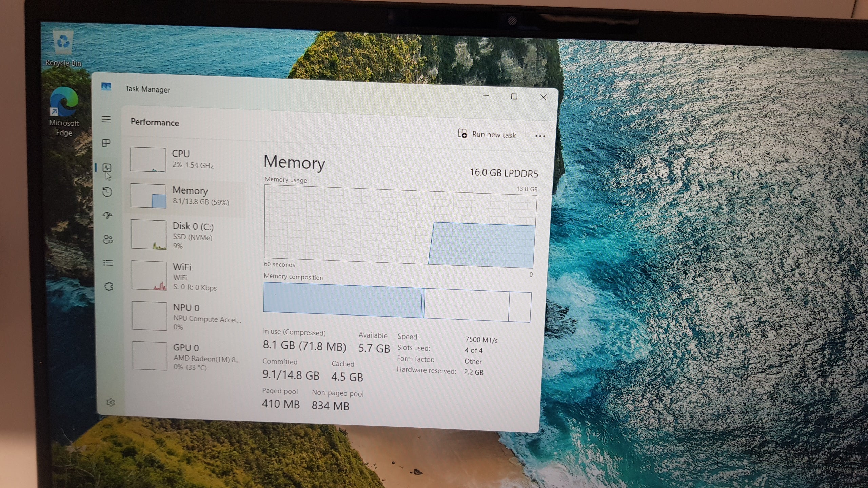Open Task Manager settings gear icon
Screen dimensions: 868x488
tap(111, 402)
